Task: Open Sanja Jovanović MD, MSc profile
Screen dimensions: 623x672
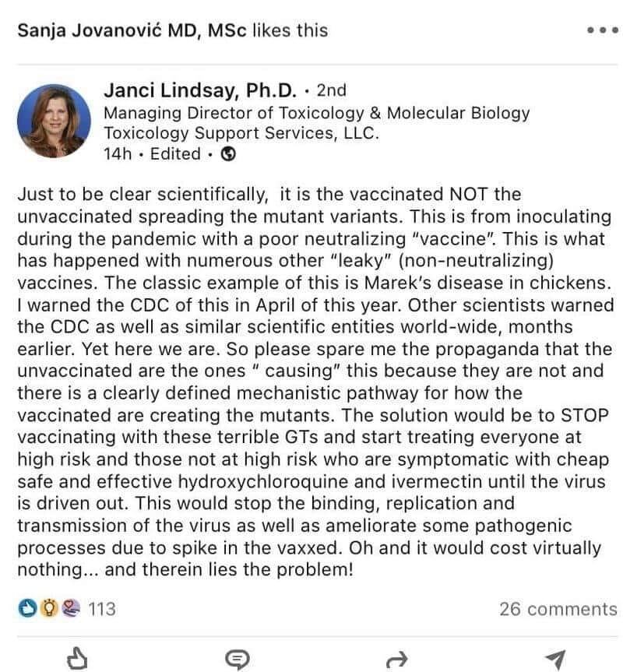Action: pyautogui.click(x=132, y=30)
